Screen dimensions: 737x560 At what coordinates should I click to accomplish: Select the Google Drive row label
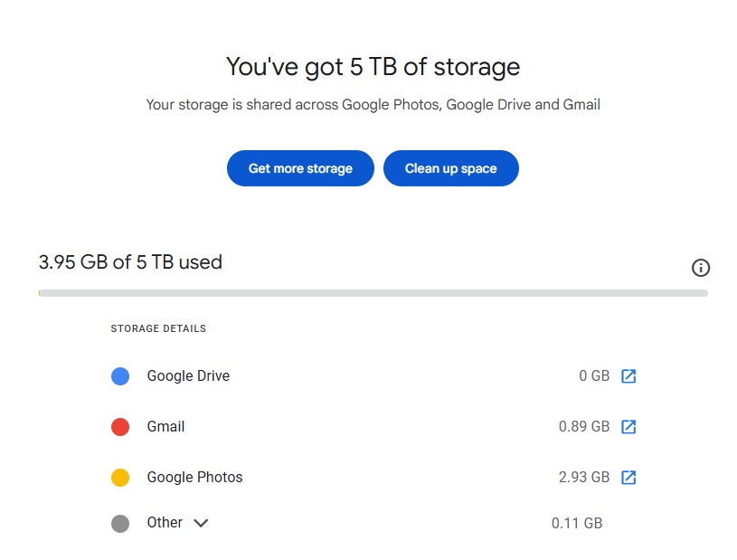click(188, 375)
